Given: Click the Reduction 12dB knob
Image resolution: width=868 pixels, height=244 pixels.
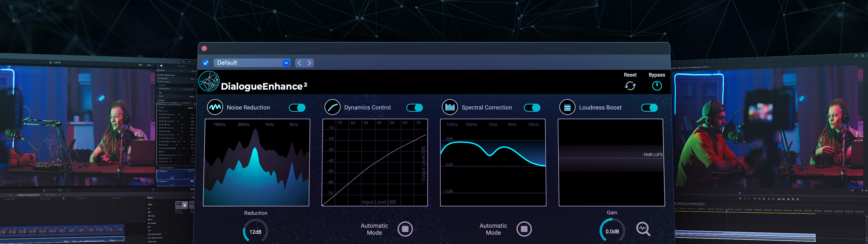Looking at the screenshot, I should (255, 231).
